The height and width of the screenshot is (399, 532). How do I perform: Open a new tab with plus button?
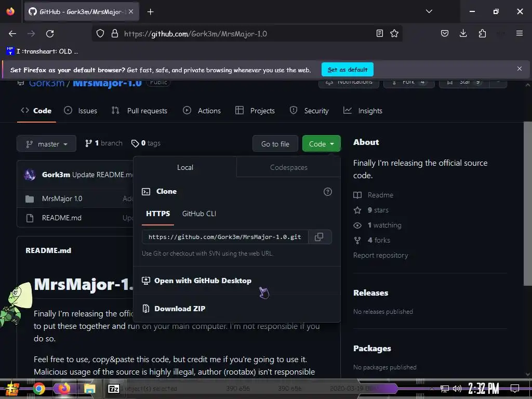pos(150,12)
